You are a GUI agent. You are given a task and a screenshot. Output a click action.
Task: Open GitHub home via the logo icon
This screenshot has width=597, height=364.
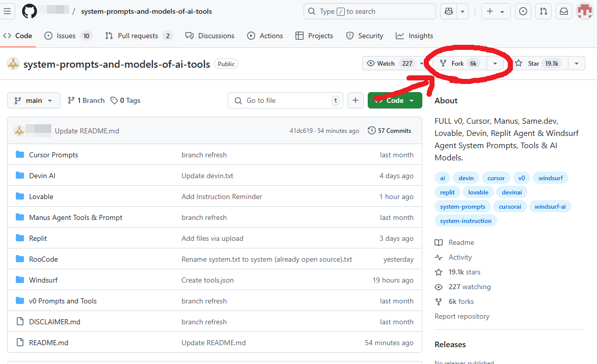pyautogui.click(x=29, y=11)
